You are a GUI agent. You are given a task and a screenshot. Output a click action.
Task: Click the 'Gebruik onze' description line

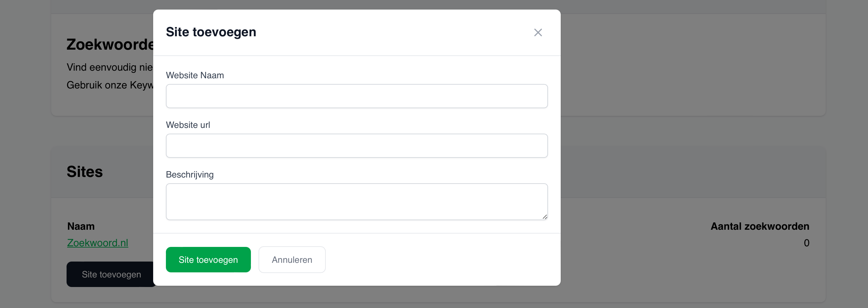coord(110,85)
